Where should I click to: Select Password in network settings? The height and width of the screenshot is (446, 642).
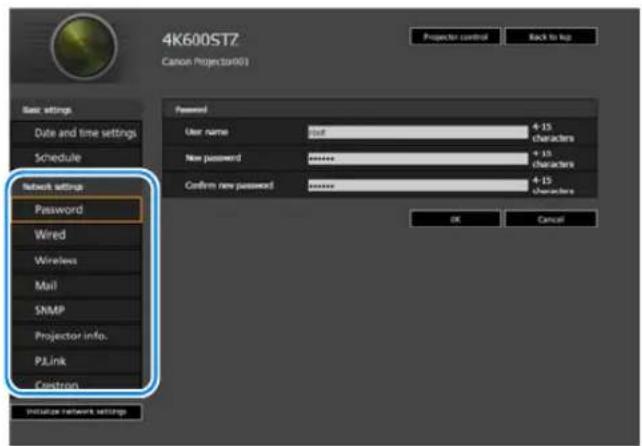77,210
